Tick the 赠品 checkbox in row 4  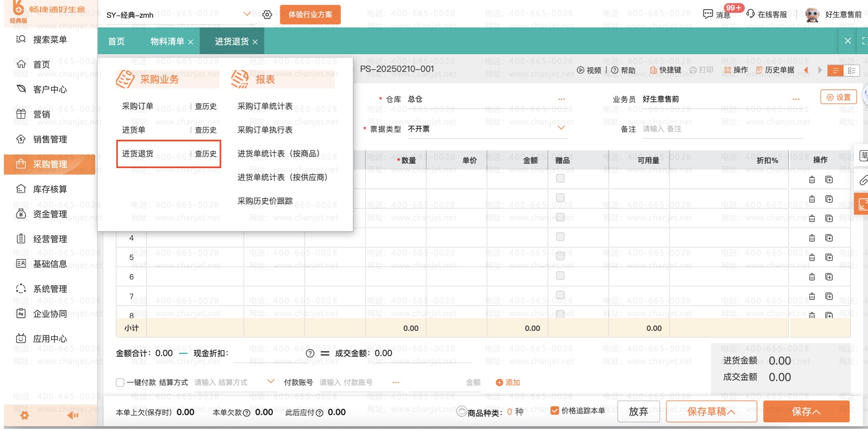pyautogui.click(x=560, y=236)
